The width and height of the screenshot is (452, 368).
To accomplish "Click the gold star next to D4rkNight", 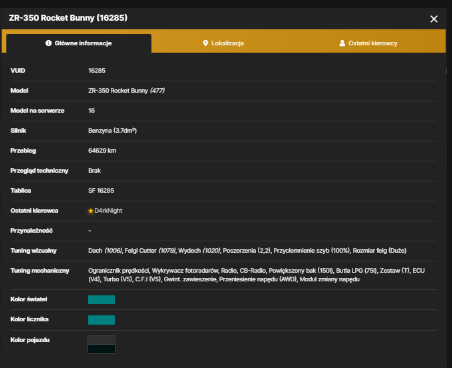I will (90, 211).
